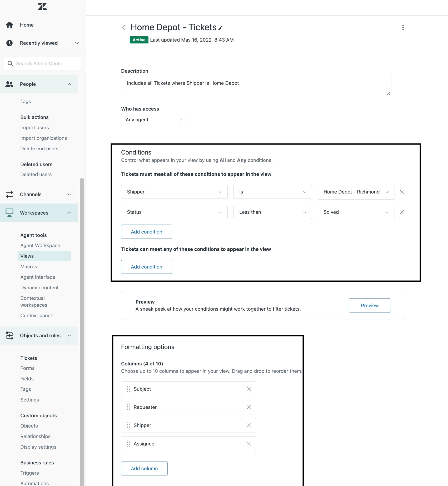
Task: Open Settings under Tickets
Action: (x=29, y=400)
